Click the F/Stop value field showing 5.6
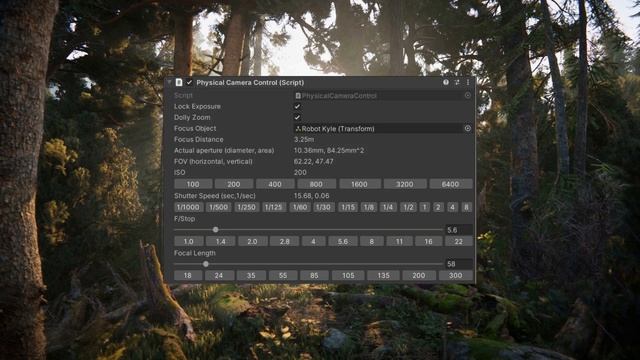 [459, 230]
